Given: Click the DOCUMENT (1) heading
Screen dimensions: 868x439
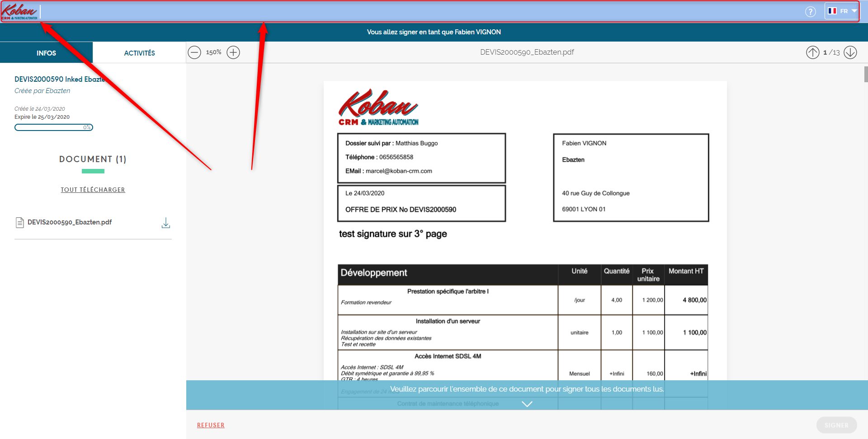Looking at the screenshot, I should tap(93, 159).
